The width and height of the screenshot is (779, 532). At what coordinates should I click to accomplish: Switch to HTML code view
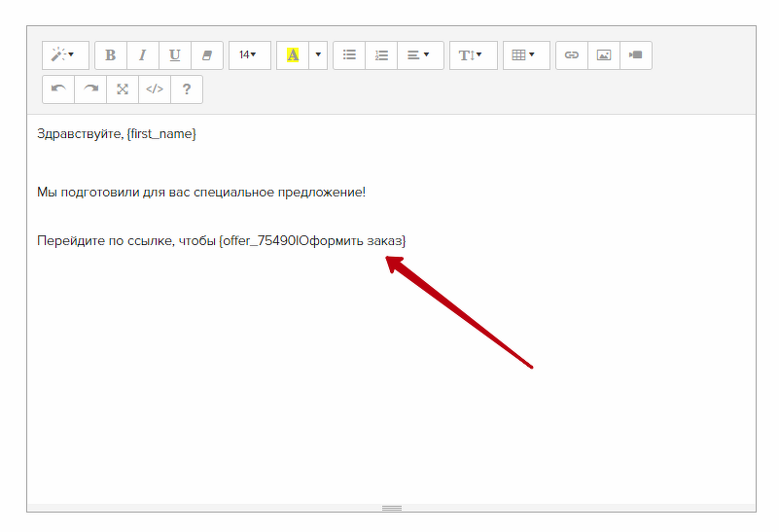tap(155, 89)
